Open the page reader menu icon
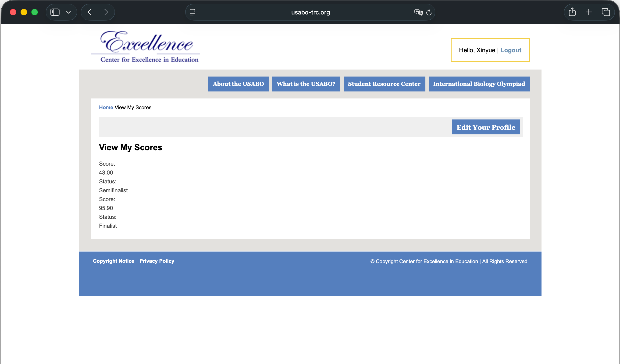This screenshot has height=364, width=620. (x=192, y=12)
